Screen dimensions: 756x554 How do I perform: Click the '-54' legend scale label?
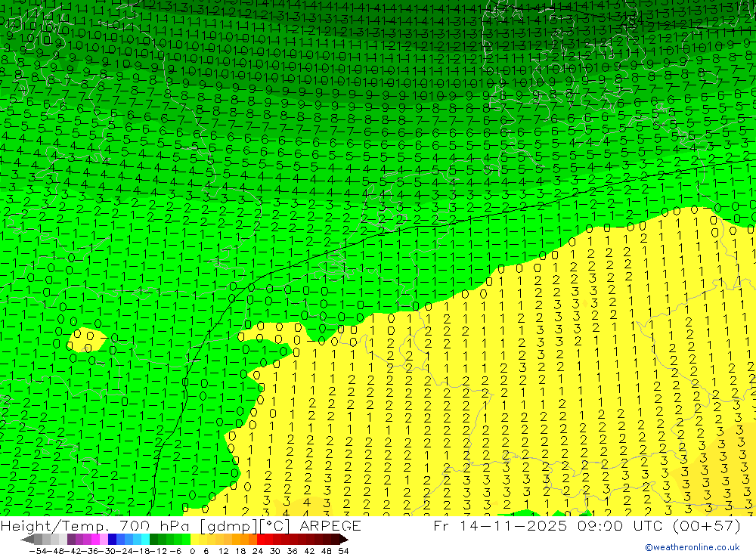38,551
